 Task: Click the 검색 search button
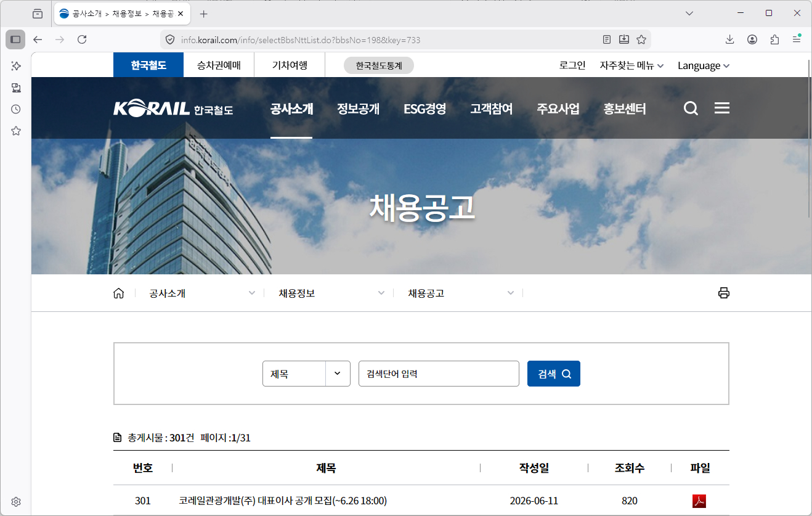[554, 374]
